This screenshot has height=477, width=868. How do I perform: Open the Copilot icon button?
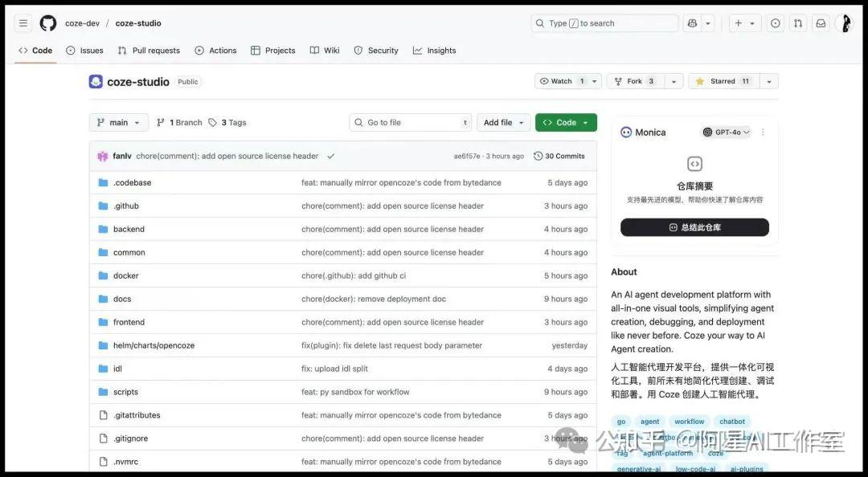pyautogui.click(x=692, y=23)
